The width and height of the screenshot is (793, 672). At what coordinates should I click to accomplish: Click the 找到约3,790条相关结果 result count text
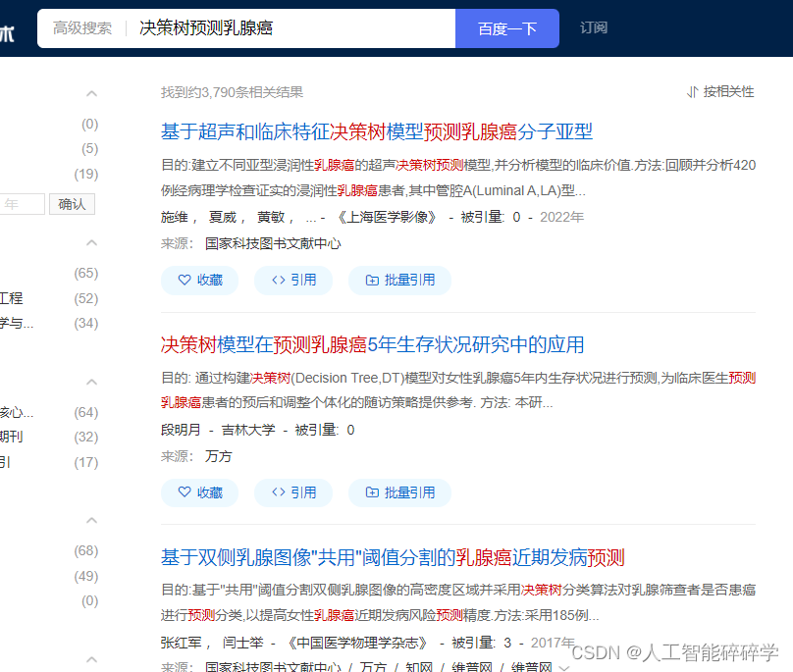[x=233, y=92]
